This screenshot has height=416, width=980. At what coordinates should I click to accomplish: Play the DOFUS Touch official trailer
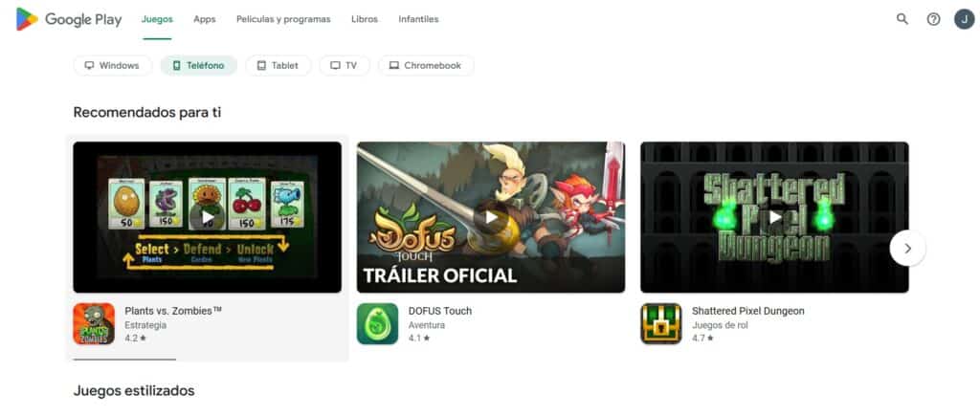coord(491,217)
